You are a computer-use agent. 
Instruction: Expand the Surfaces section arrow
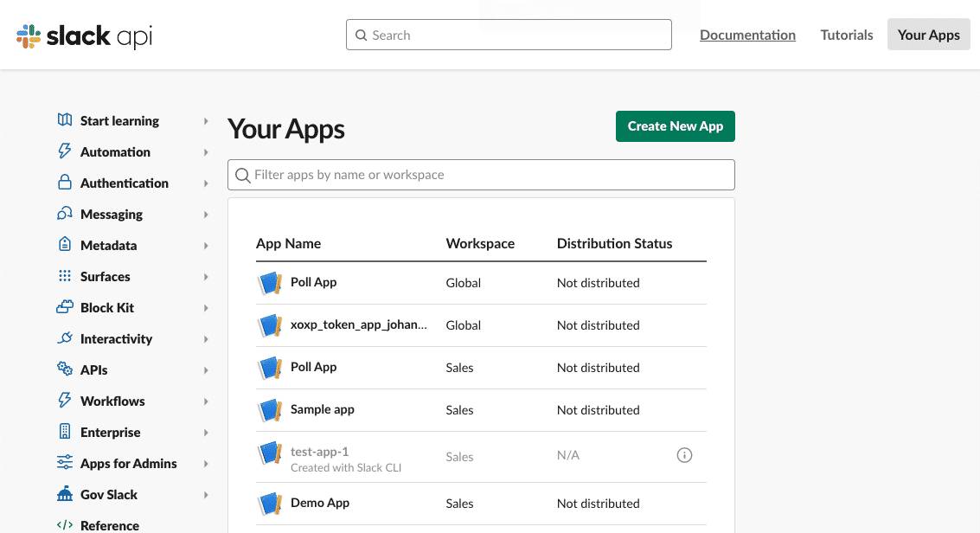pyautogui.click(x=206, y=277)
